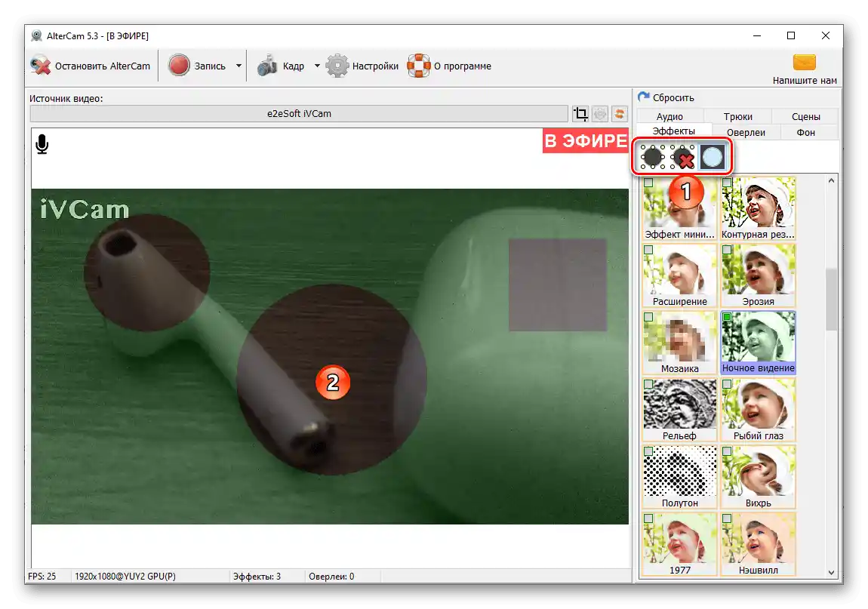The width and height of the screenshot is (868, 609).
Task: Enable the Вихрь effect checkbox
Action: (x=728, y=452)
